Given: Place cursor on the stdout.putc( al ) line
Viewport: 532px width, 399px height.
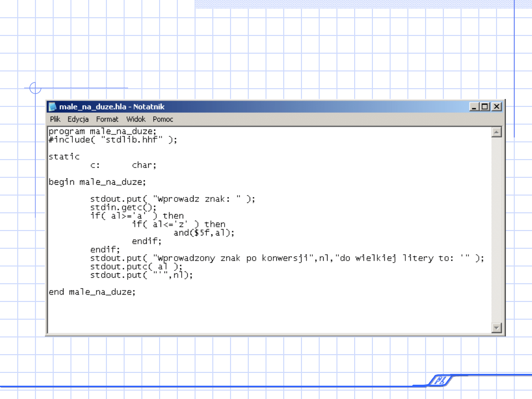Looking at the screenshot, I should (x=136, y=266).
